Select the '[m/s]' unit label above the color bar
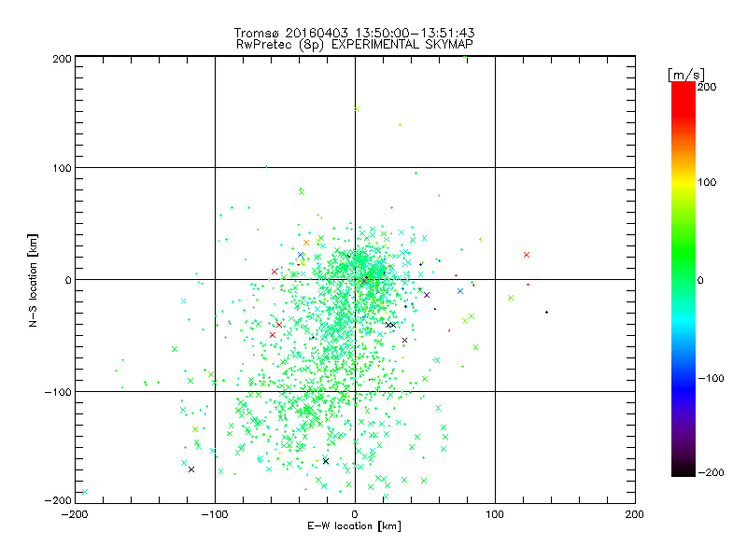This screenshot has width=747, height=560. click(685, 75)
